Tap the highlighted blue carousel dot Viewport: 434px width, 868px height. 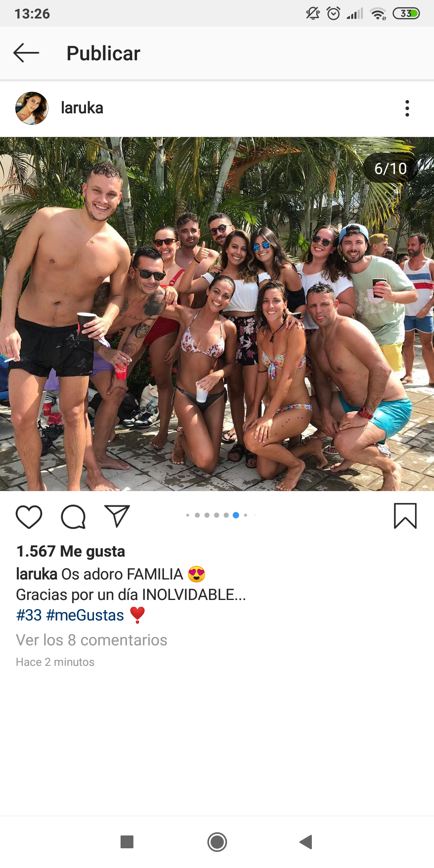click(x=236, y=515)
